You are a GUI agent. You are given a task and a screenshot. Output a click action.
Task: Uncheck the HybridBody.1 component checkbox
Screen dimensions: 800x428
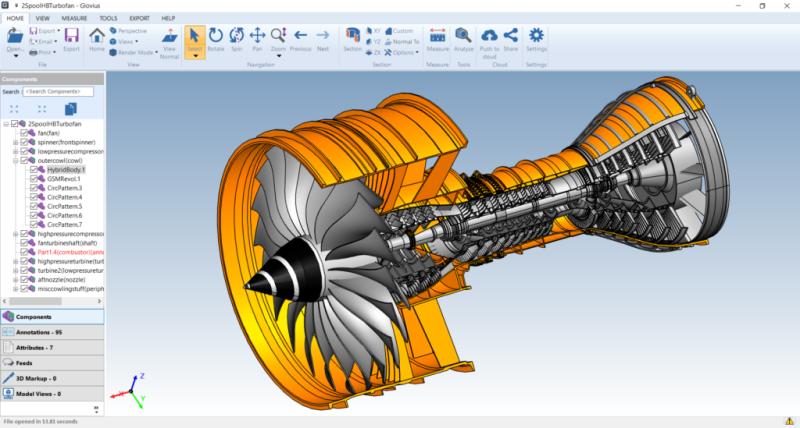(x=34, y=170)
